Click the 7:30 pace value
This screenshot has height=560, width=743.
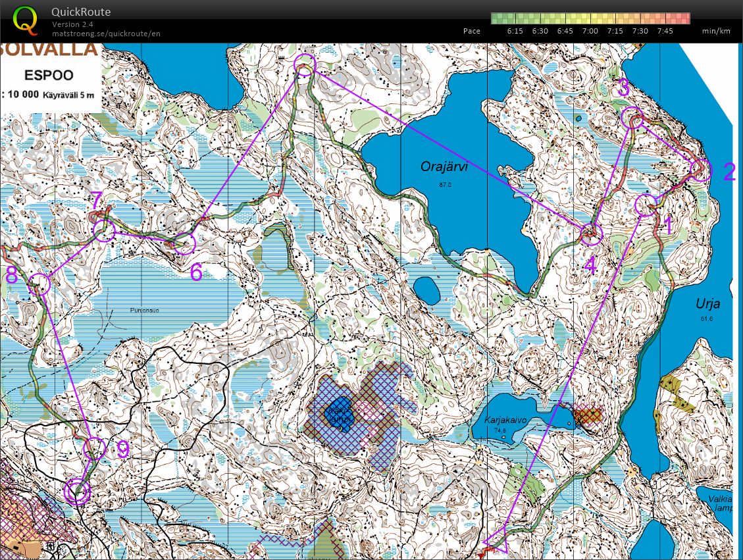[640, 31]
